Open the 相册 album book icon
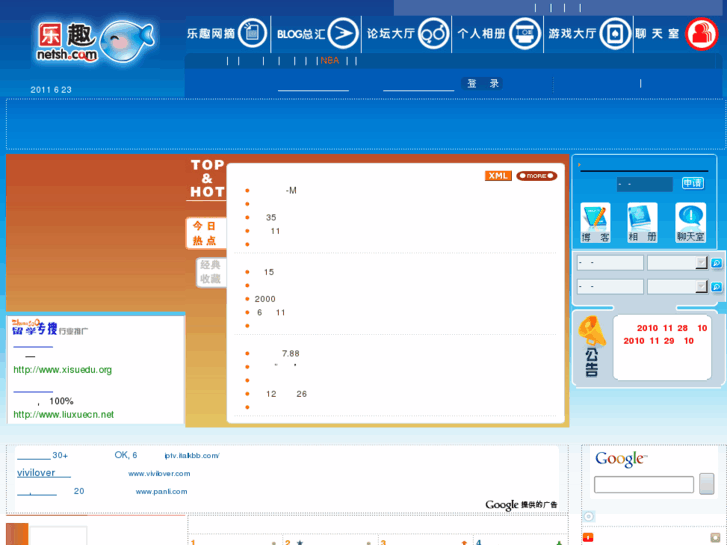The width and height of the screenshot is (727, 545). pos(642,223)
